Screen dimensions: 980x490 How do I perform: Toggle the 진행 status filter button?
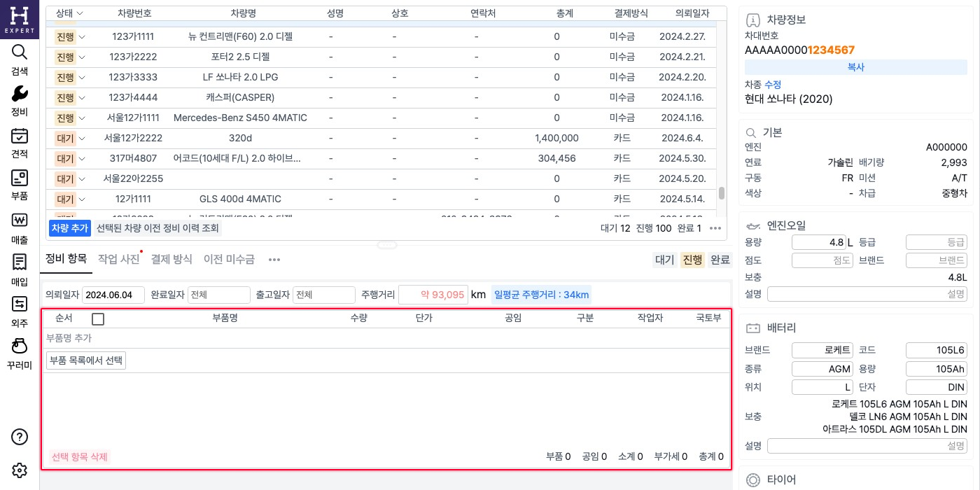tap(692, 260)
